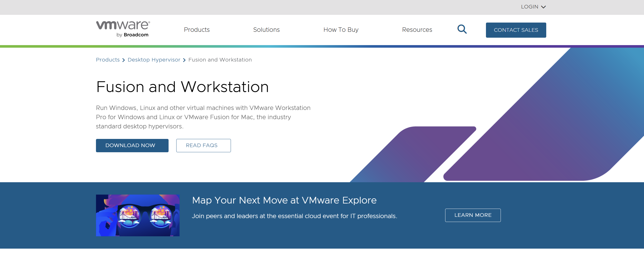Select the Fusion and Workstation heading
The width and height of the screenshot is (644, 254).
point(182,87)
